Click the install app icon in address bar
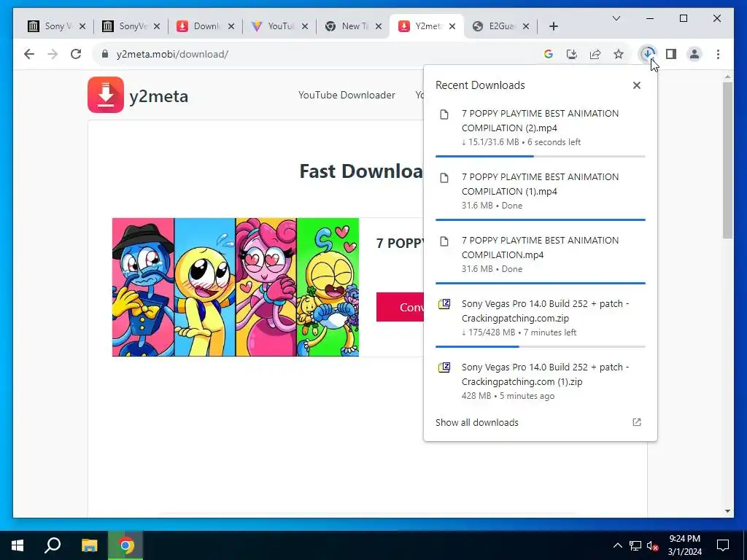Viewport: 747px width, 560px height. pyautogui.click(x=572, y=54)
